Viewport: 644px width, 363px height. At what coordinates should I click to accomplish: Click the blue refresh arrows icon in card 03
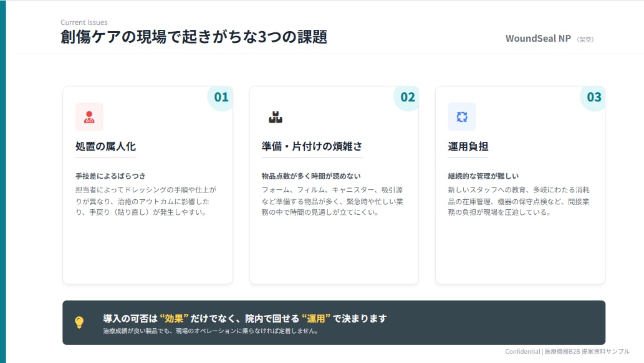coord(462,117)
